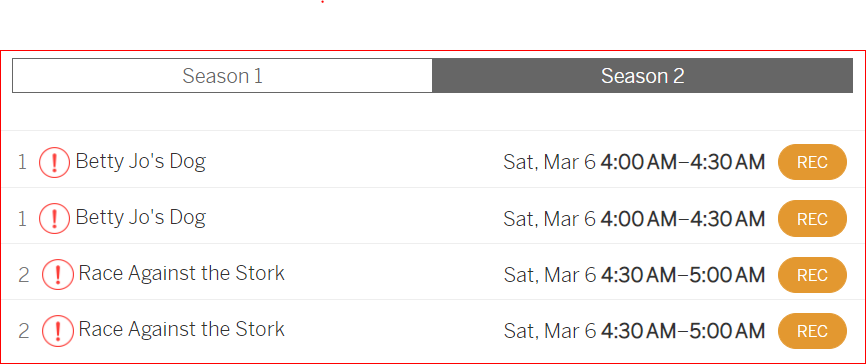
Task: Click episode number 2 in the last row
Action: click(23, 331)
